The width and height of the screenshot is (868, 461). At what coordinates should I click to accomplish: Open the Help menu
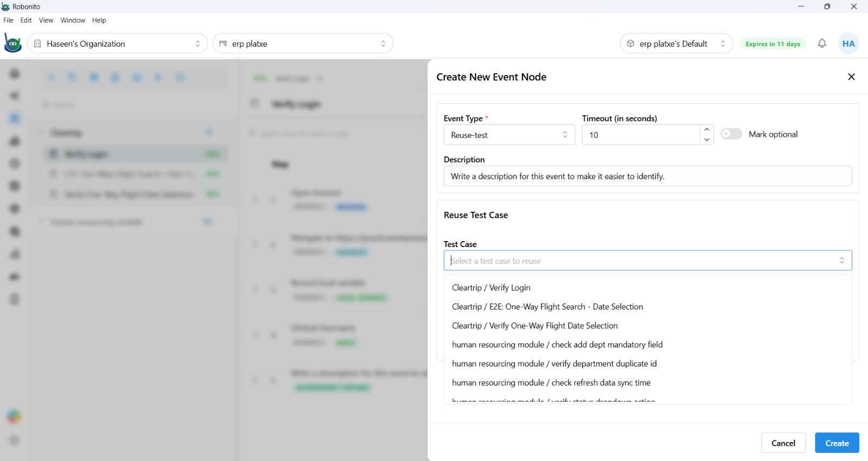[99, 20]
